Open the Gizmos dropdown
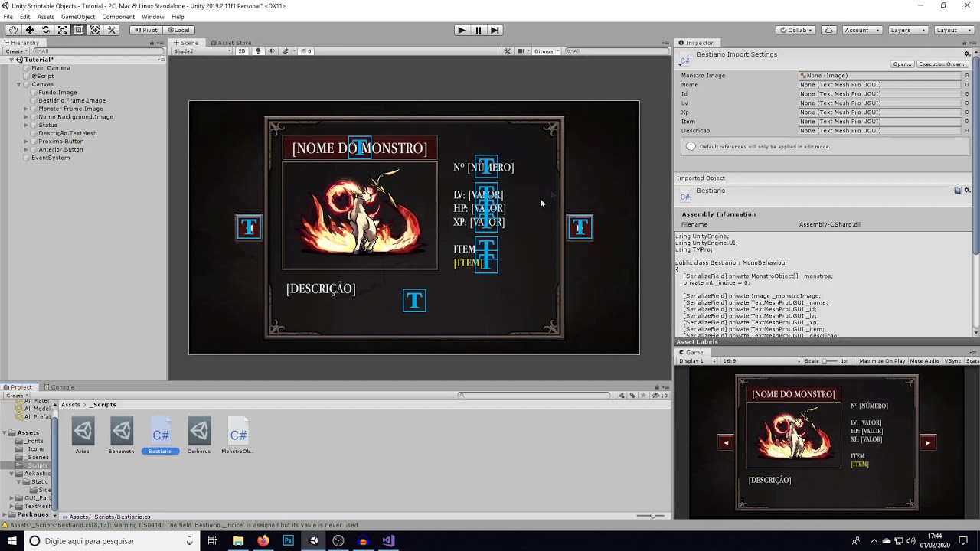Screen dimensions: 980x551 pos(546,51)
